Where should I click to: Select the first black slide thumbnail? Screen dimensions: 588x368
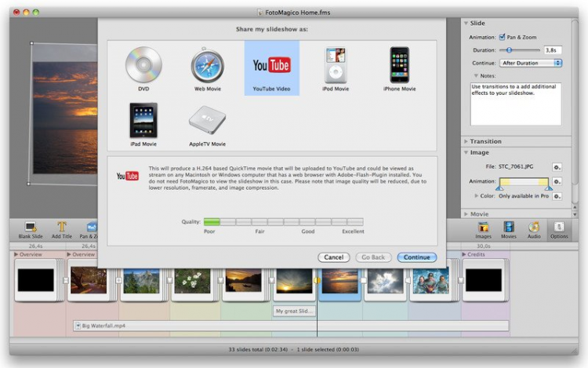(36, 280)
